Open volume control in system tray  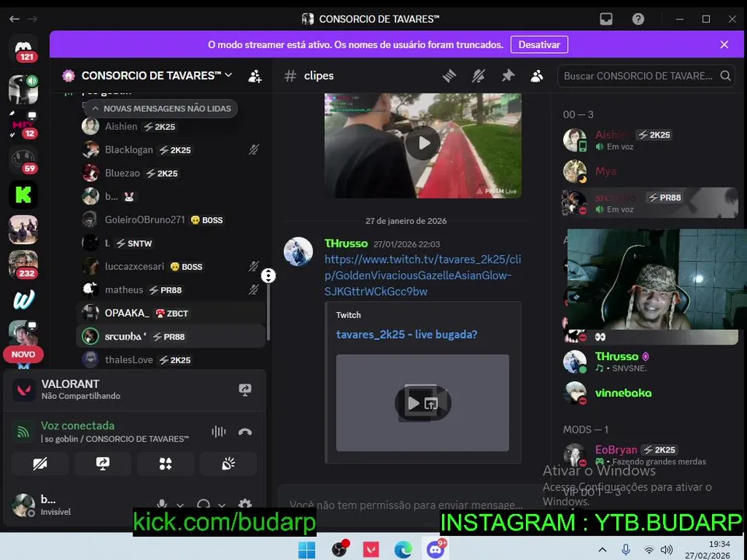667,550
